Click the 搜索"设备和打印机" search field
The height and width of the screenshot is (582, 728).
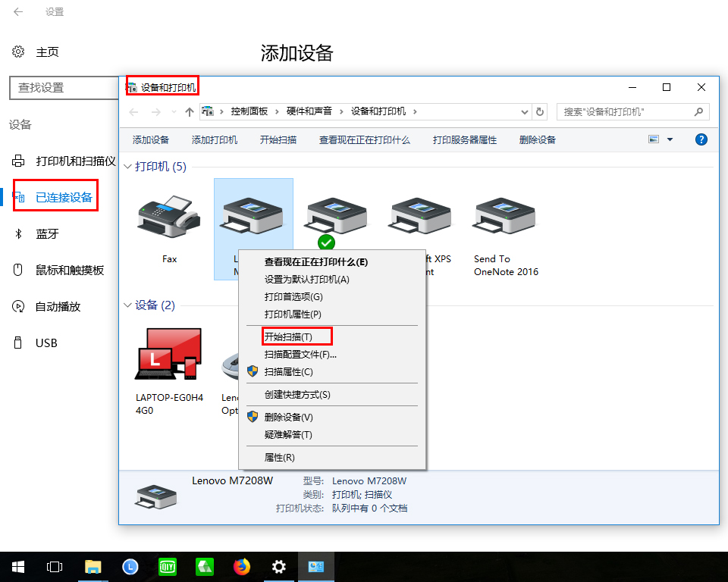tap(632, 112)
